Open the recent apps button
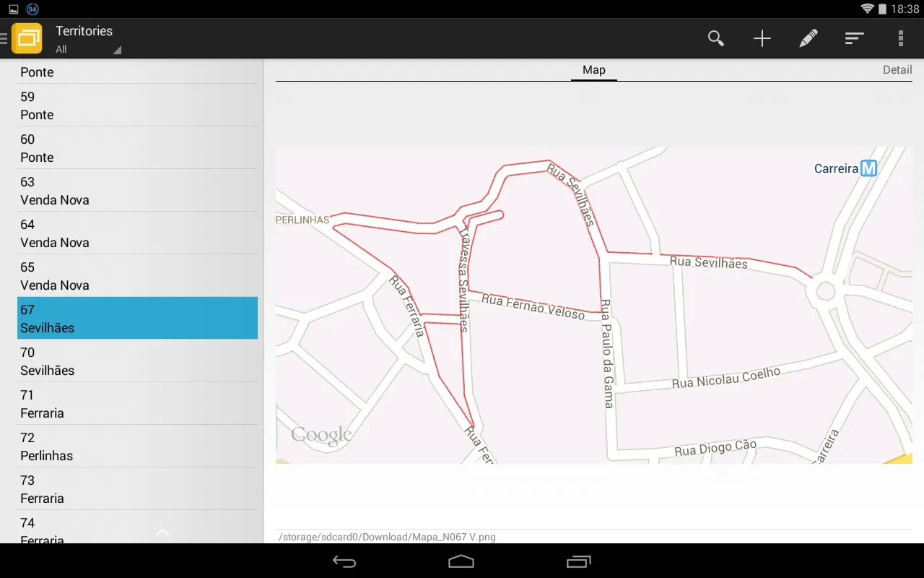This screenshot has width=924, height=578. (x=578, y=561)
